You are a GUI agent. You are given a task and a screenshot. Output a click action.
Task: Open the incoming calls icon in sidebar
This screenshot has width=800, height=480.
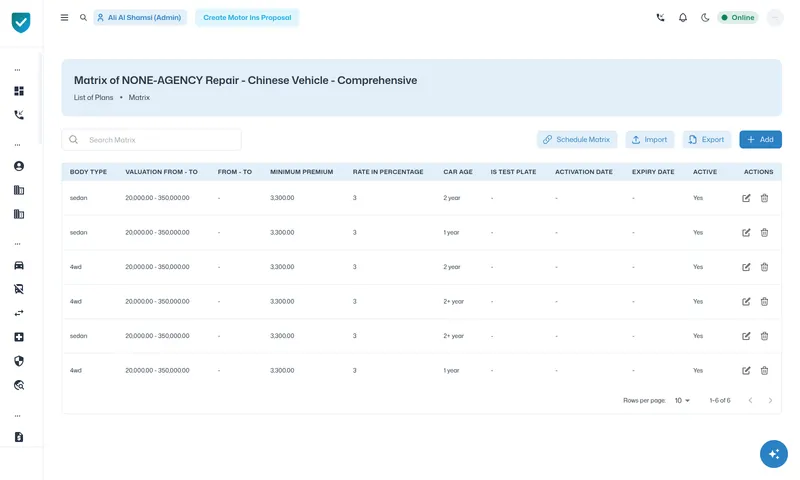coord(19,115)
